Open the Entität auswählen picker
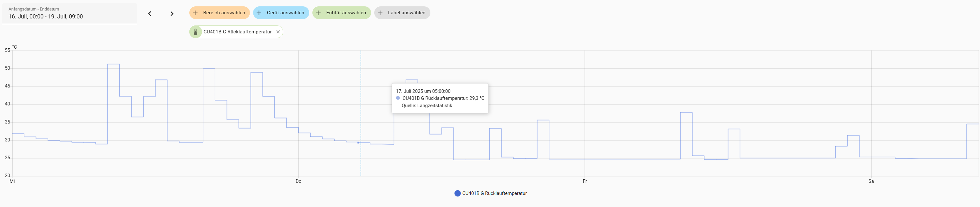The image size is (980, 207). 346,13
